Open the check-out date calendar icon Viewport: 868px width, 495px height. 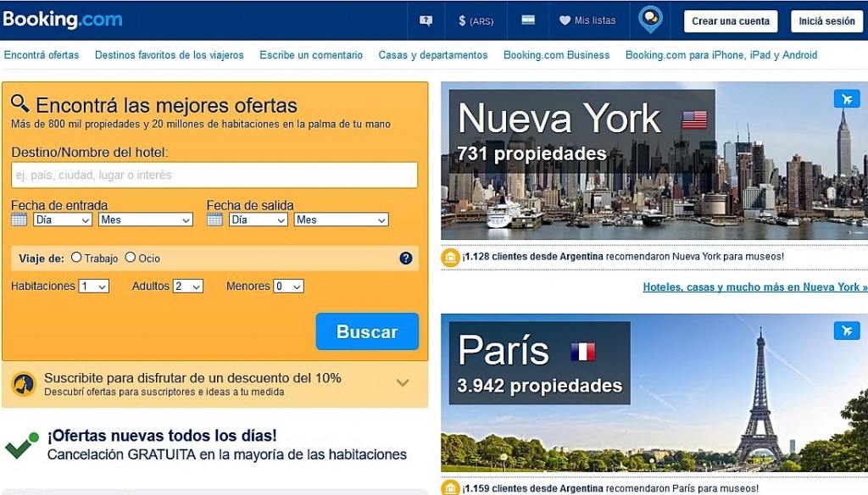coord(215,220)
